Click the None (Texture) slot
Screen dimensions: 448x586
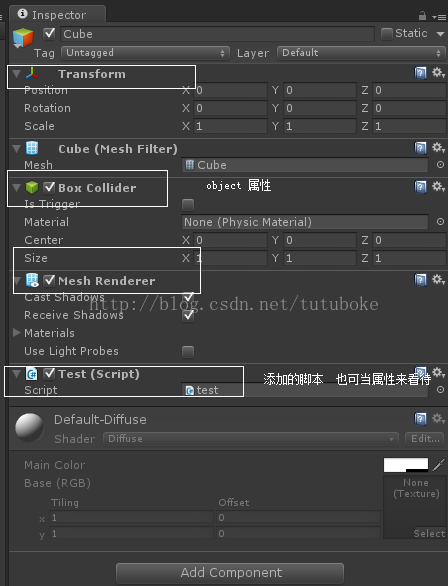click(415, 506)
